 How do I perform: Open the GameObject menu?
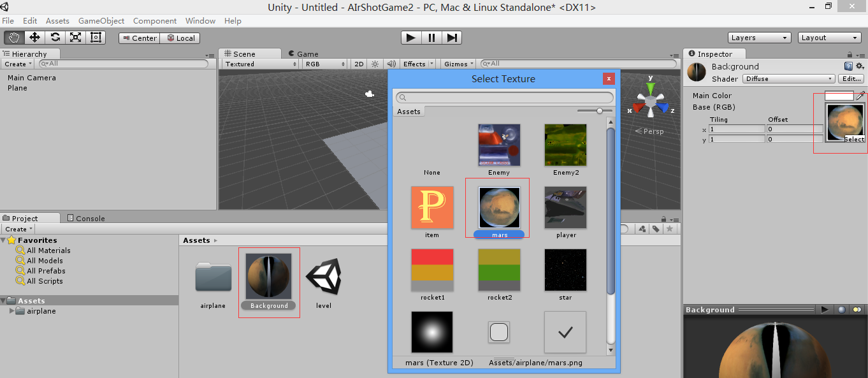coord(101,20)
